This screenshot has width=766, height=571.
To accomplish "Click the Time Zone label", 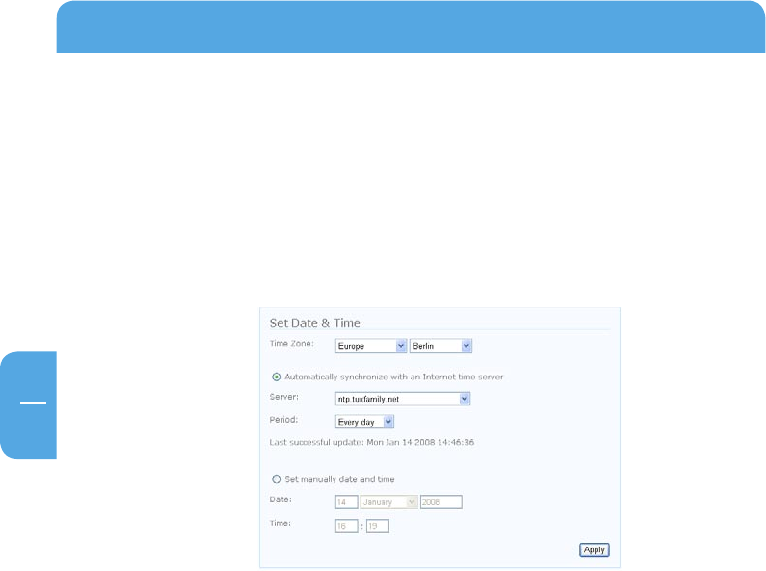I will point(292,343).
